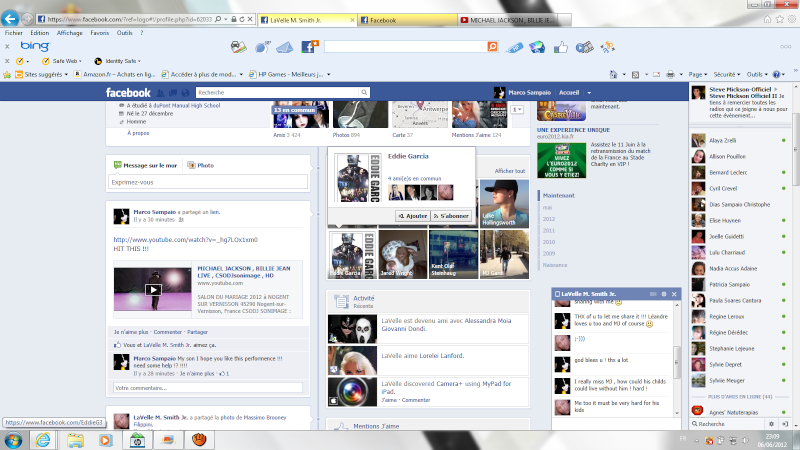Viewport: 800px width, 450px height.
Task: Click the Bing logo in toolbar
Action: click(x=35, y=46)
